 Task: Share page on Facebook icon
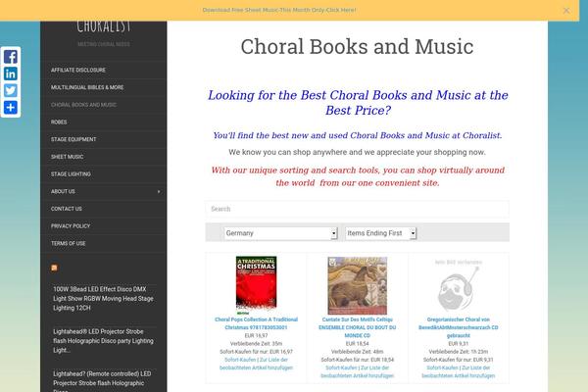pos(11,57)
